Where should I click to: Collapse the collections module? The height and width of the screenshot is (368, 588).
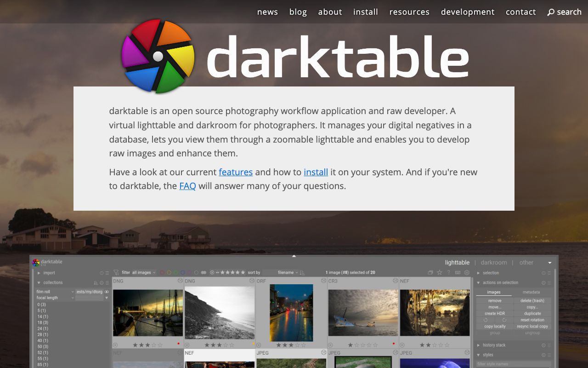(39, 283)
